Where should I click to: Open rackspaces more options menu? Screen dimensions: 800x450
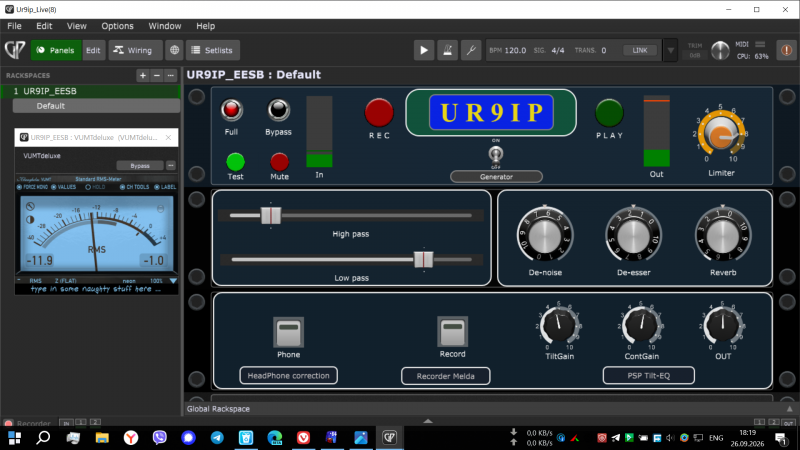pos(170,76)
